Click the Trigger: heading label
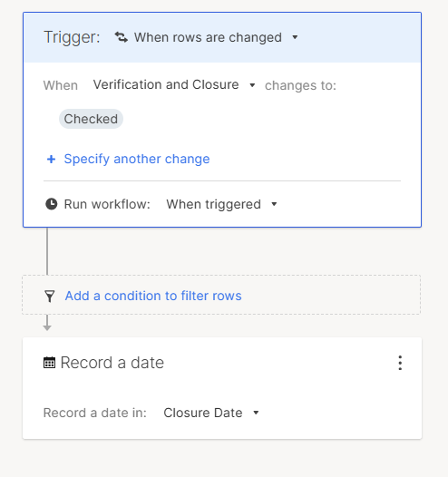The height and width of the screenshot is (477, 448). pos(72,37)
